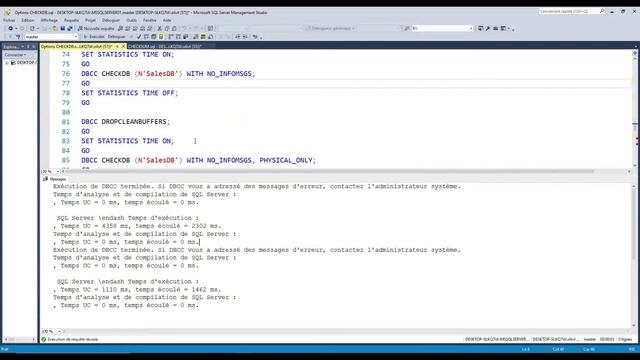Toggle Include Live Query Statistics
640x360 pixels.
click(178, 37)
